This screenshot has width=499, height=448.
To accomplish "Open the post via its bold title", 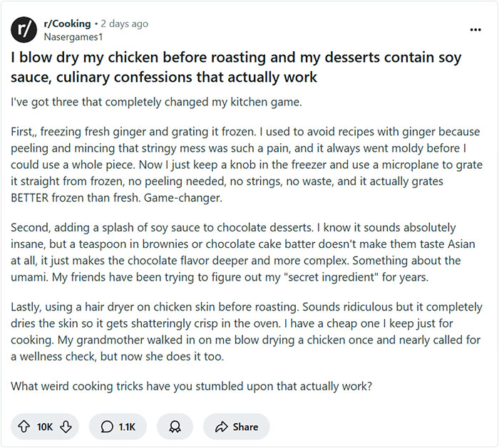I will 235,67.
